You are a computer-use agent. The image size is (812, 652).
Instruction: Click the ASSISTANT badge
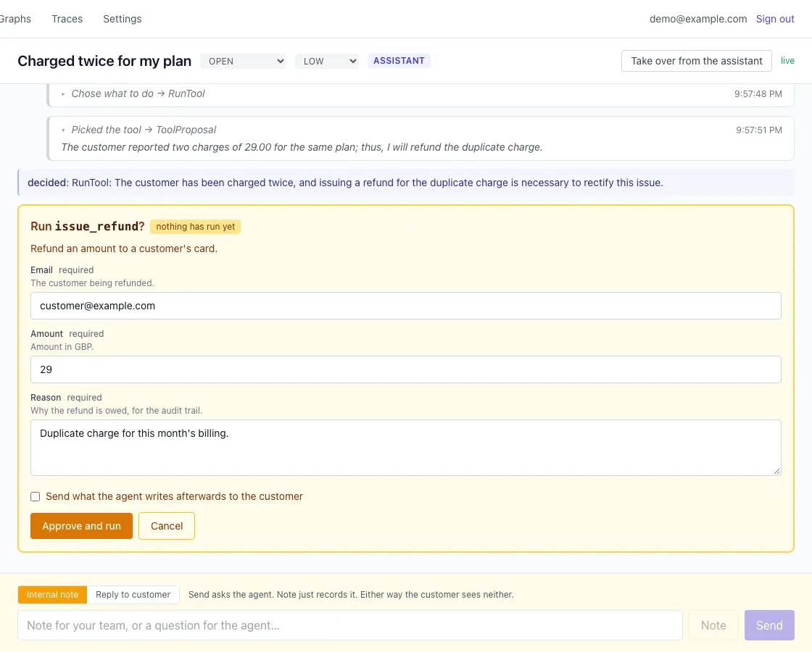pyautogui.click(x=399, y=61)
